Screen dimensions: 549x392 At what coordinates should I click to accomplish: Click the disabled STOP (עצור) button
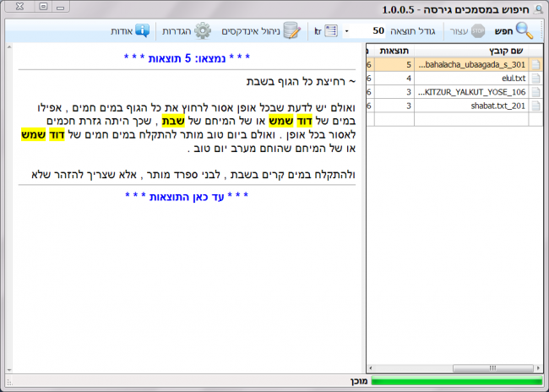pos(467,30)
